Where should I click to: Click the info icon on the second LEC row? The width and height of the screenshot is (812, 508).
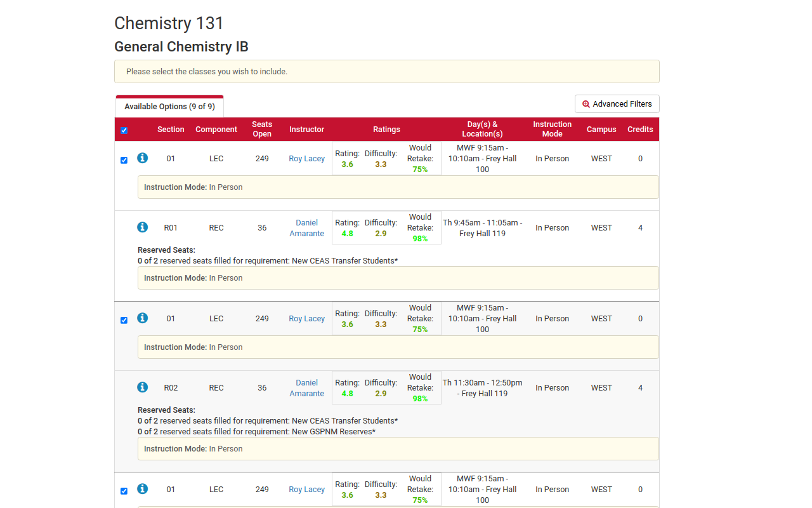coord(142,317)
